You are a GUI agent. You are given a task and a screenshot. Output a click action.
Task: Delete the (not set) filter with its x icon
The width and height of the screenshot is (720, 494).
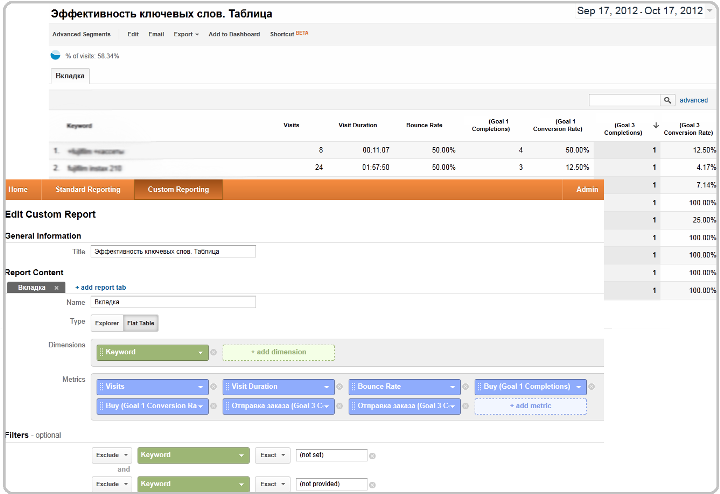click(372, 456)
